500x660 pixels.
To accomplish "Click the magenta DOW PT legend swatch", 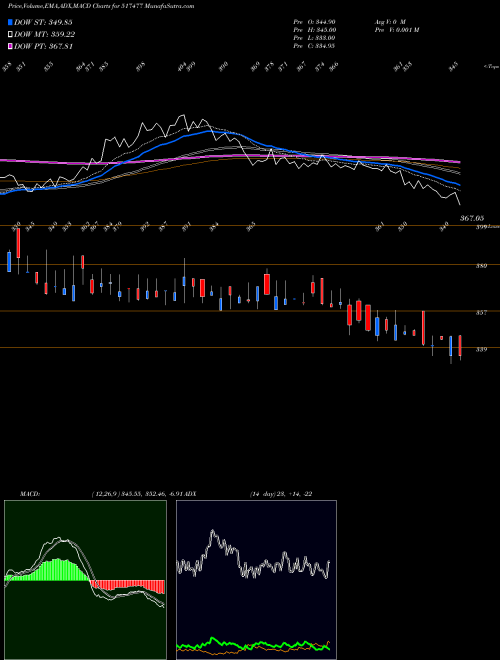I will tap(10, 46).
